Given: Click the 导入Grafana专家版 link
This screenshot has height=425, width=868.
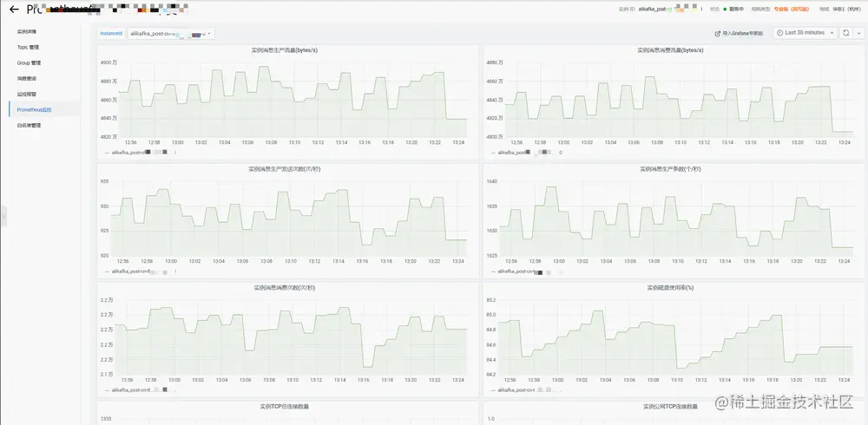Looking at the screenshot, I should (742, 33).
